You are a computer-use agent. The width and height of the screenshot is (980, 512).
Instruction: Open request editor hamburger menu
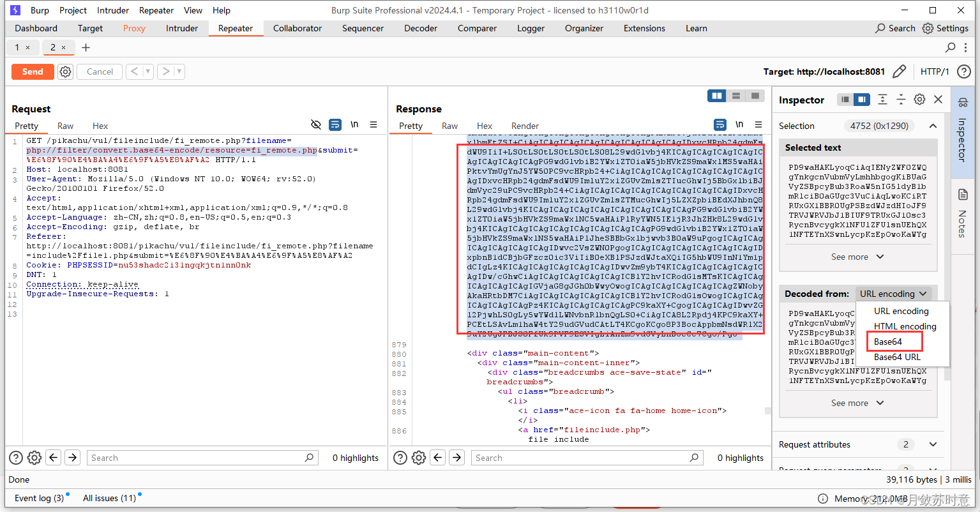click(x=373, y=124)
